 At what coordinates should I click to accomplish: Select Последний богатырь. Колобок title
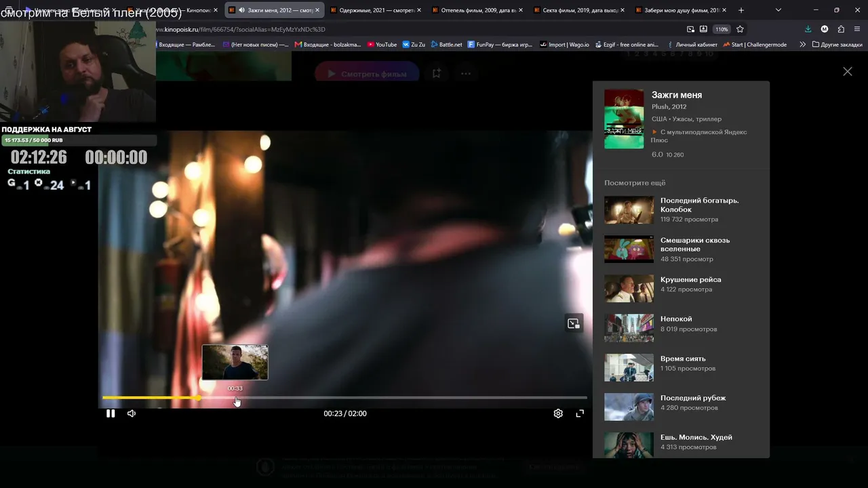pyautogui.click(x=700, y=205)
